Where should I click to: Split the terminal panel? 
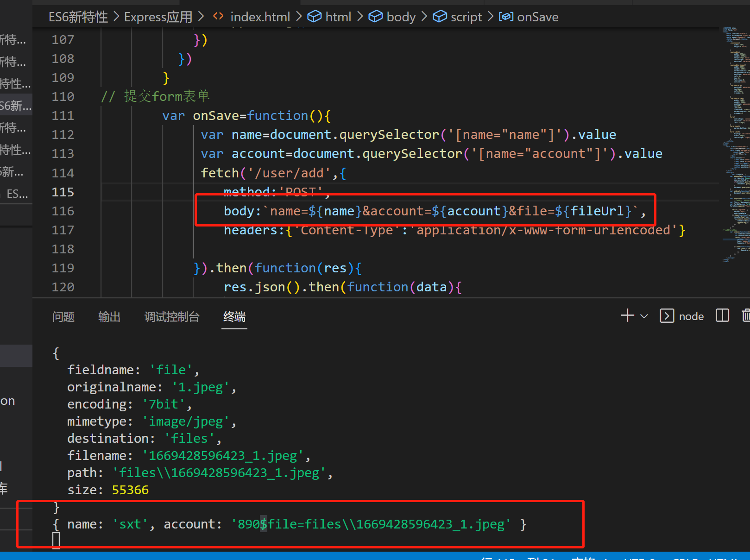pyautogui.click(x=722, y=316)
